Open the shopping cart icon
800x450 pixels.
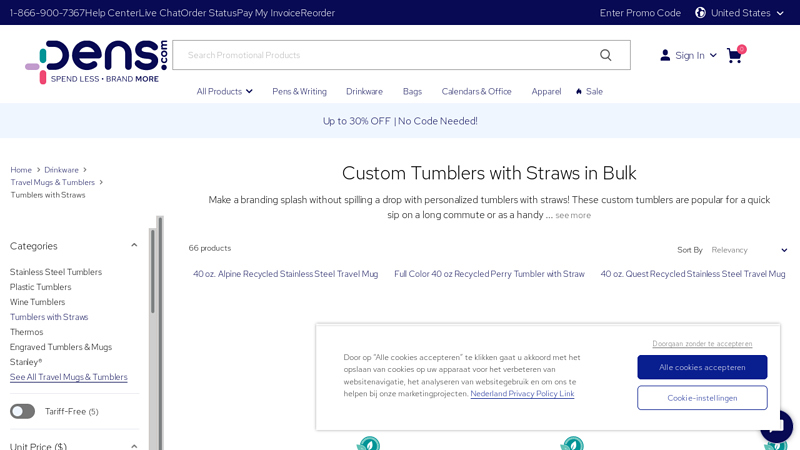(x=734, y=55)
